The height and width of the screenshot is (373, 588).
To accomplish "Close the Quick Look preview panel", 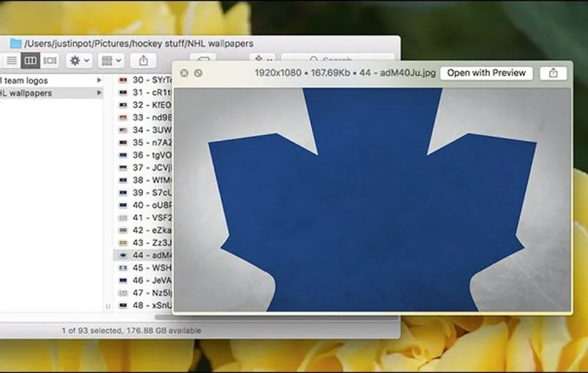I will (x=185, y=73).
